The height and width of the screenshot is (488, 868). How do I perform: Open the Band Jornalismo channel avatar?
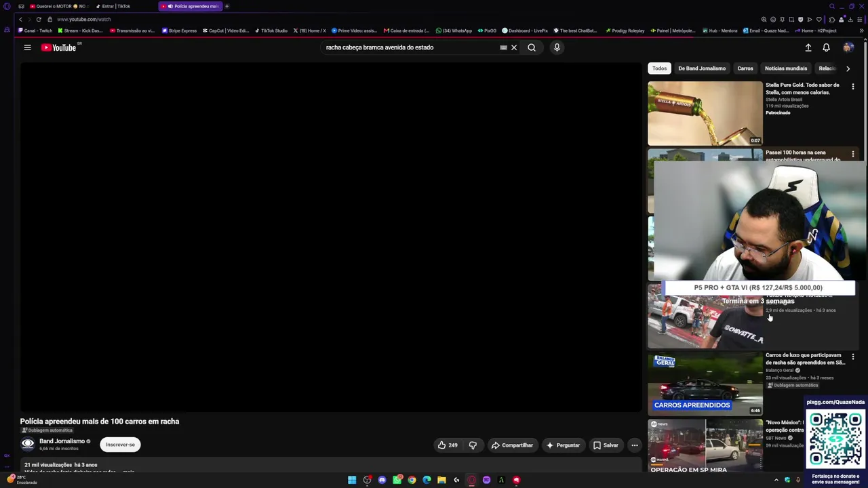(x=28, y=445)
